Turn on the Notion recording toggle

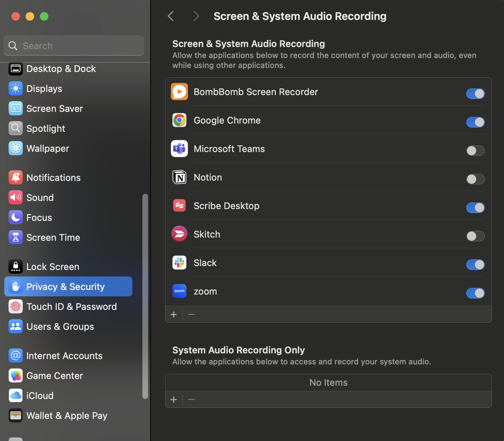(475, 179)
